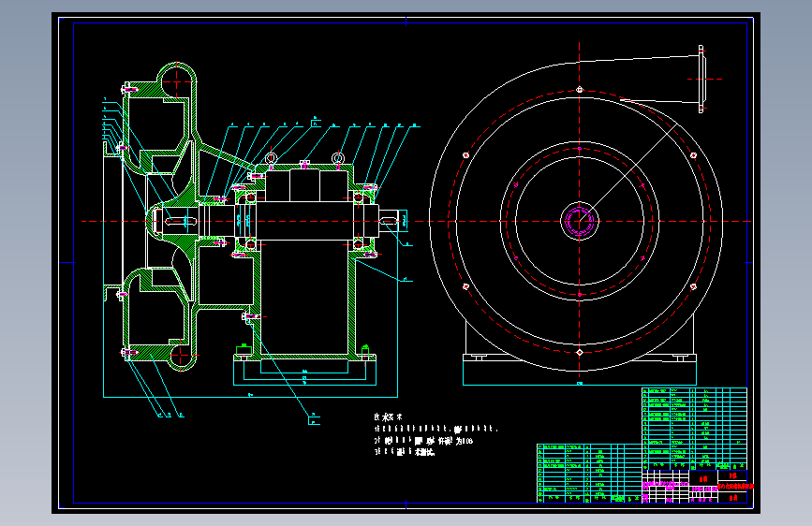Pick the top bolt hole on the red dashed circle
Viewport: 812px width, 526px height.
pyautogui.click(x=580, y=90)
